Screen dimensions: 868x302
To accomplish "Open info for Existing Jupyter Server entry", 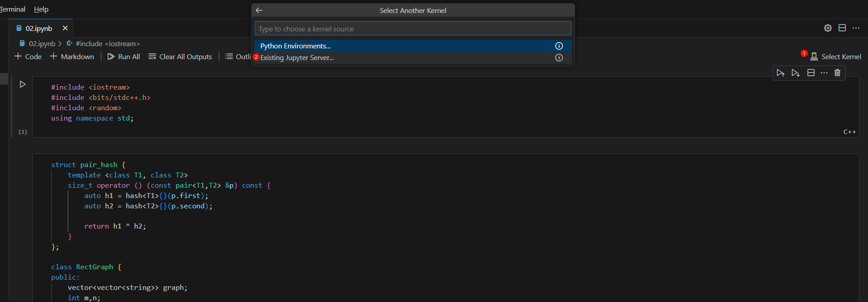I will click(x=559, y=57).
